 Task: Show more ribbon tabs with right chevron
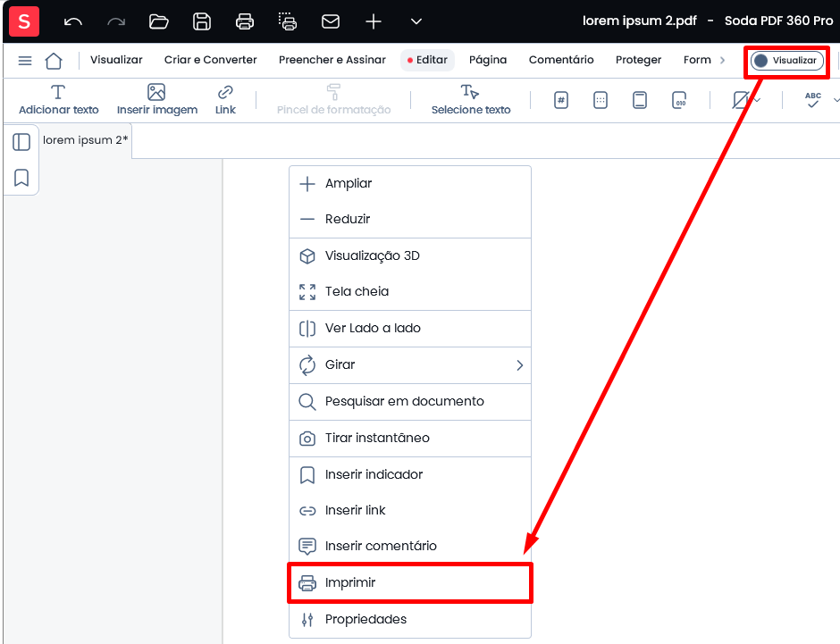(722, 60)
